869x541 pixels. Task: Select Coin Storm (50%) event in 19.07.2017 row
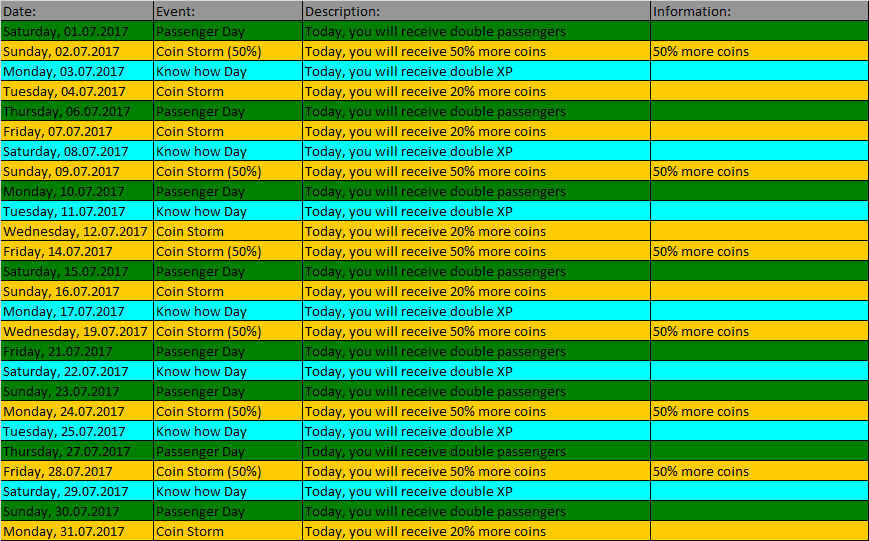[x=228, y=331]
